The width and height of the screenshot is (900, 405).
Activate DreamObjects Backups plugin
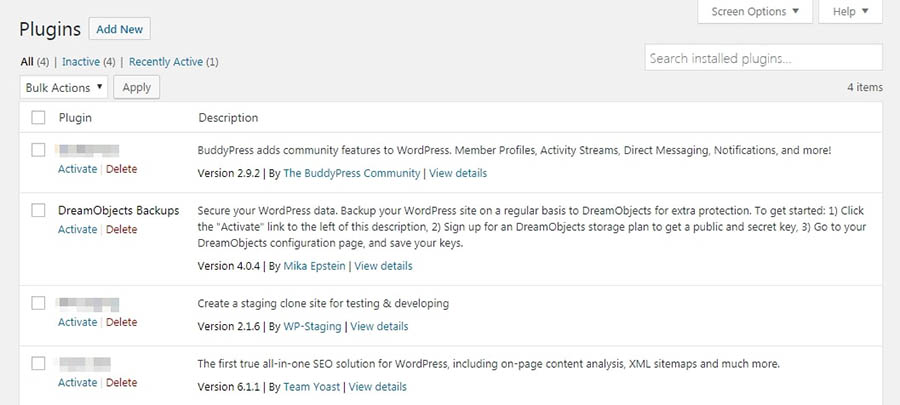(x=77, y=229)
